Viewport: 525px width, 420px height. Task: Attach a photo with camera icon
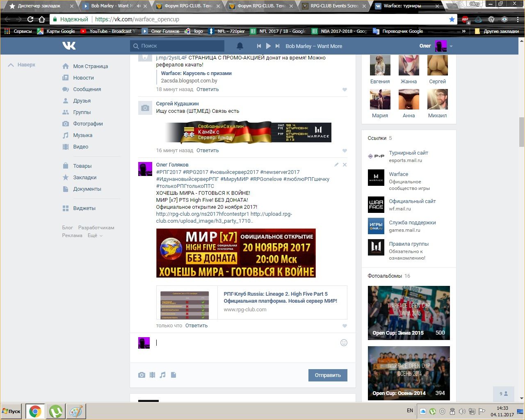142,375
